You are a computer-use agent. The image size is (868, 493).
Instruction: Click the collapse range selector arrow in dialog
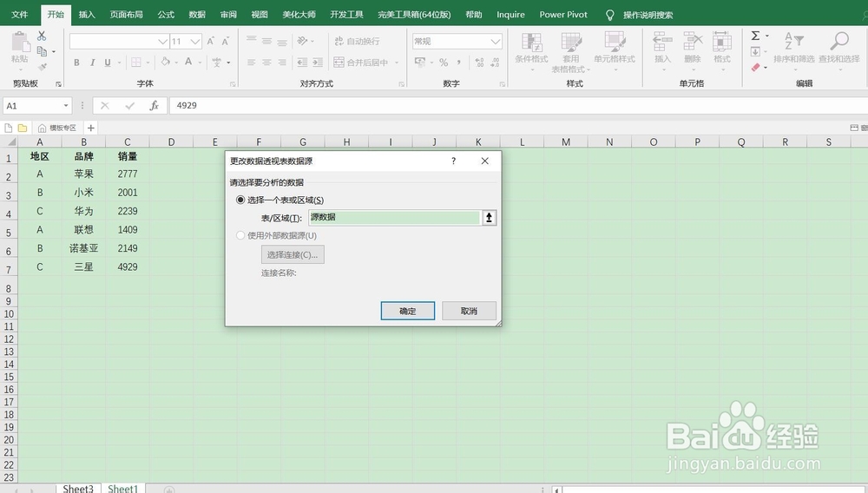(489, 218)
